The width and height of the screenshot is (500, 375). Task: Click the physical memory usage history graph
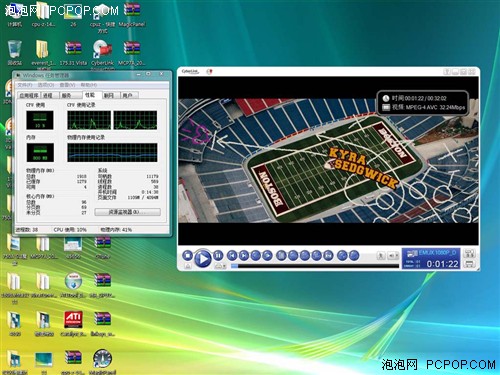(x=112, y=153)
